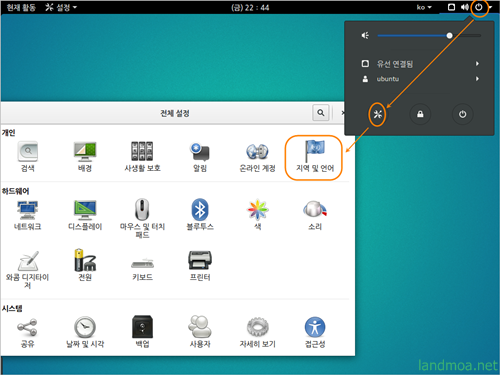Viewport: 500px width, 375px height.
Task: Open the 접근성 accessibility settings
Action: tap(315, 333)
